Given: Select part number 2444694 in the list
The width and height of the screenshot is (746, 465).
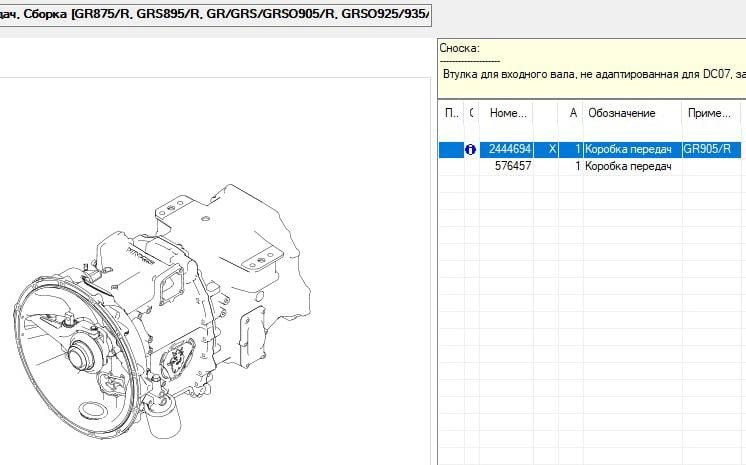Looking at the screenshot, I should pos(509,150).
